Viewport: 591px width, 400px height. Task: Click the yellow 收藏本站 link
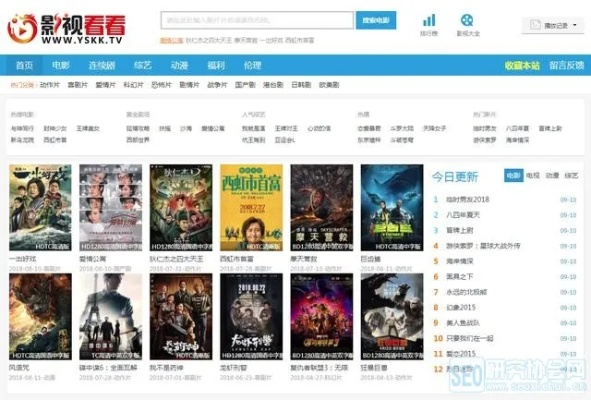tap(522, 65)
